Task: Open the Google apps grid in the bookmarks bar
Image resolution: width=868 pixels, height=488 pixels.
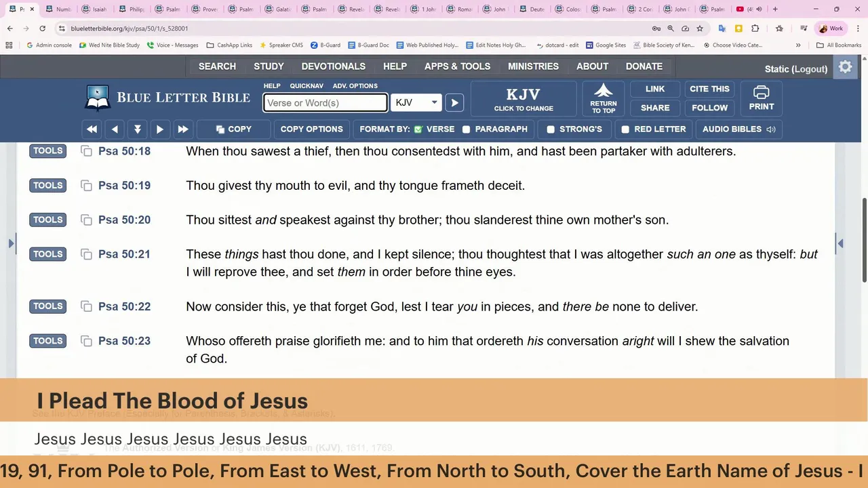Action: click(9, 45)
